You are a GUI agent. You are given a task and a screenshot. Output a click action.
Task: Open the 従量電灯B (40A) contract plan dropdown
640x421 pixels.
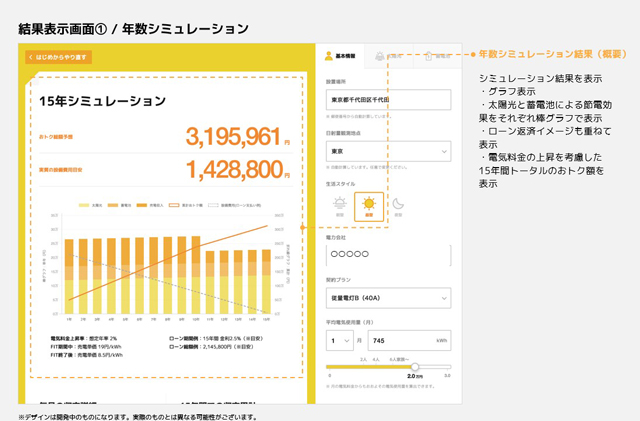pos(388,298)
